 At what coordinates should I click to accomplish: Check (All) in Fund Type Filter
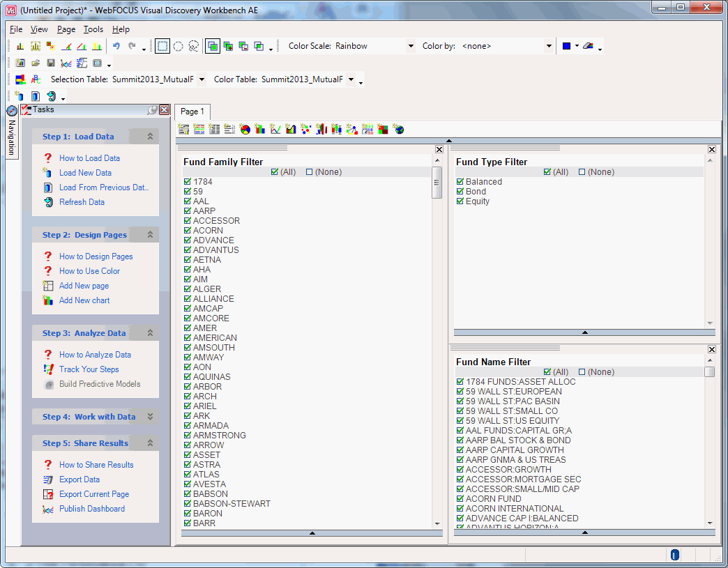pos(547,172)
